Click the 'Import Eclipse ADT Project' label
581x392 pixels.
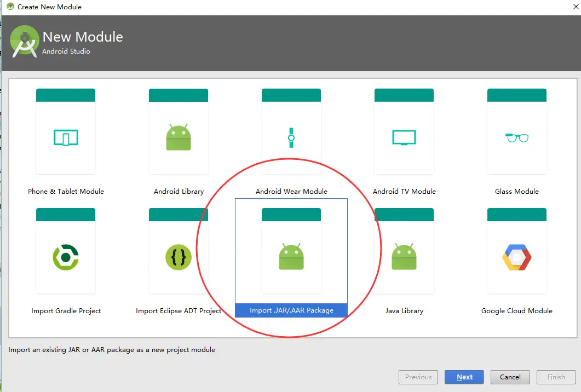[179, 310]
